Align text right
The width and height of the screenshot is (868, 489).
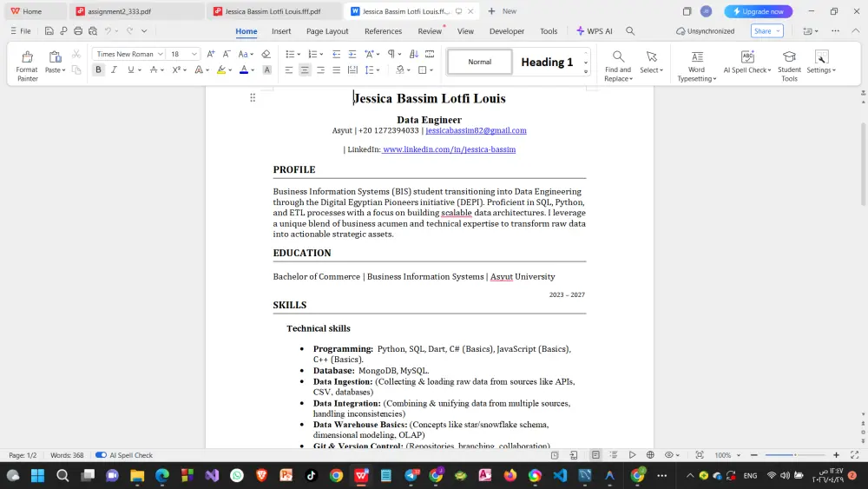point(320,69)
